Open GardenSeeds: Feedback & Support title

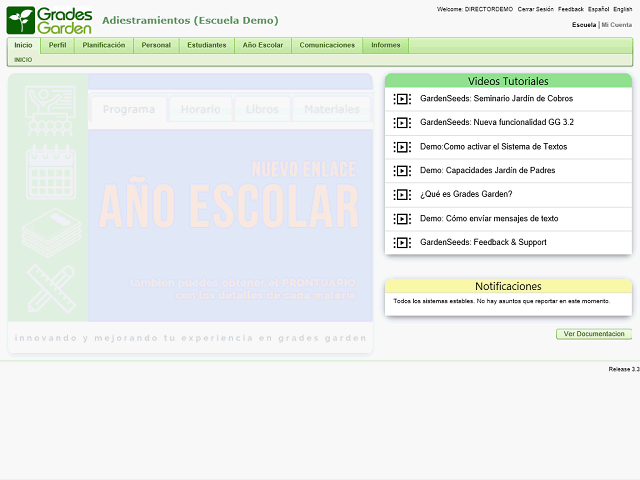[x=483, y=242]
